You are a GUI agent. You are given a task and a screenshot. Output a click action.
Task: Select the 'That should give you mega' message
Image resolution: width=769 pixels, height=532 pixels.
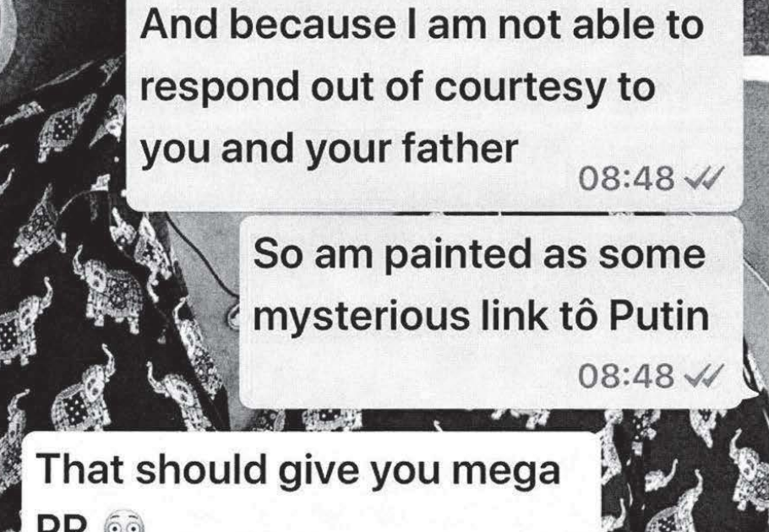pyautogui.click(x=312, y=482)
